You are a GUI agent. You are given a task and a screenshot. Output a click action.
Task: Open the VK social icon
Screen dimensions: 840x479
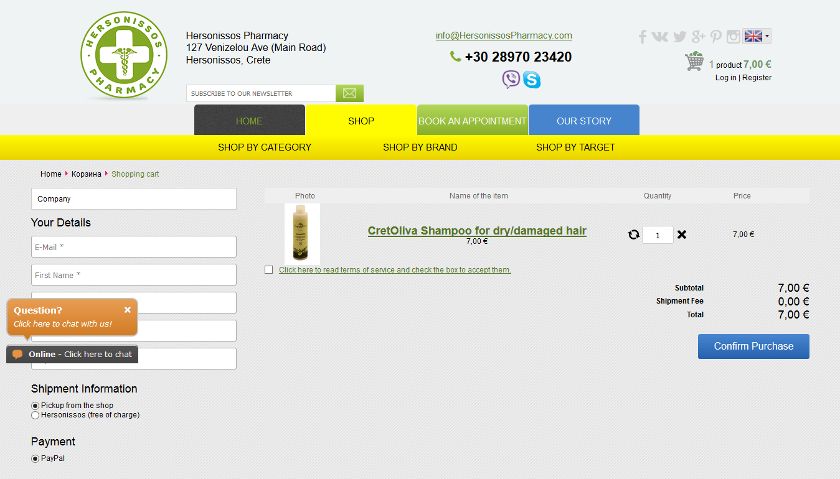point(659,36)
